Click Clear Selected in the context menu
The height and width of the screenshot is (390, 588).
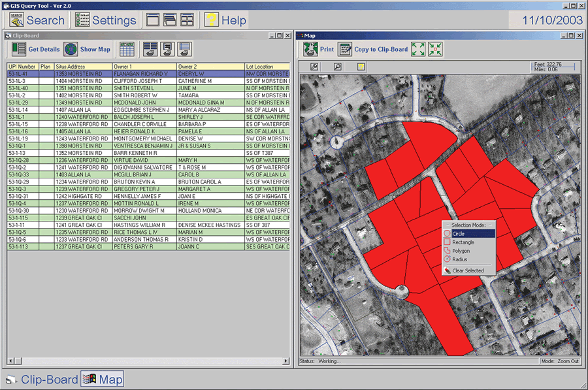click(468, 270)
